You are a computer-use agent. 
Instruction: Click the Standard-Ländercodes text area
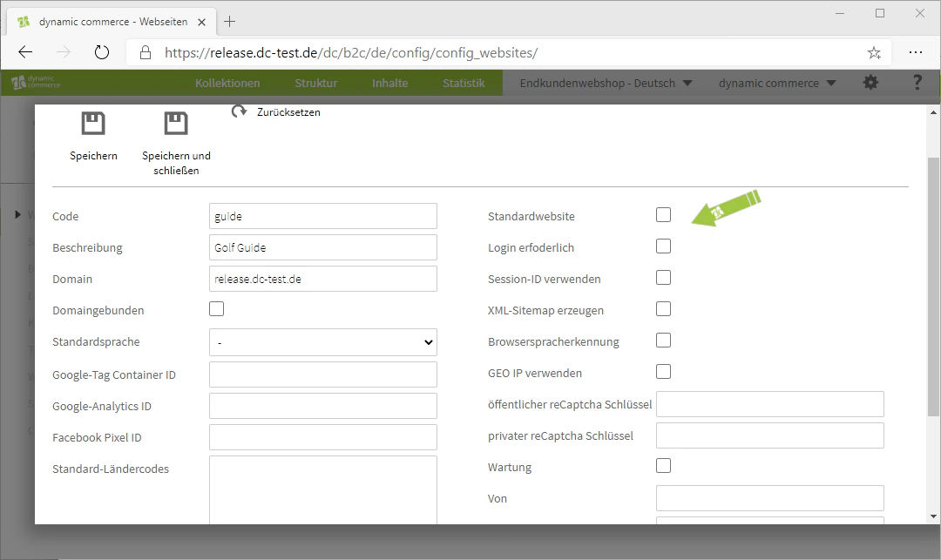[x=323, y=489]
